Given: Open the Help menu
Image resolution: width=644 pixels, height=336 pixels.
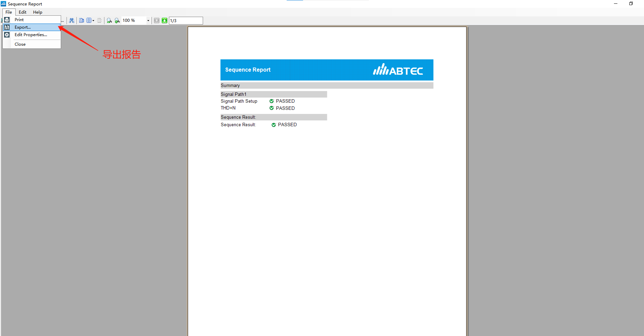Looking at the screenshot, I should [38, 12].
